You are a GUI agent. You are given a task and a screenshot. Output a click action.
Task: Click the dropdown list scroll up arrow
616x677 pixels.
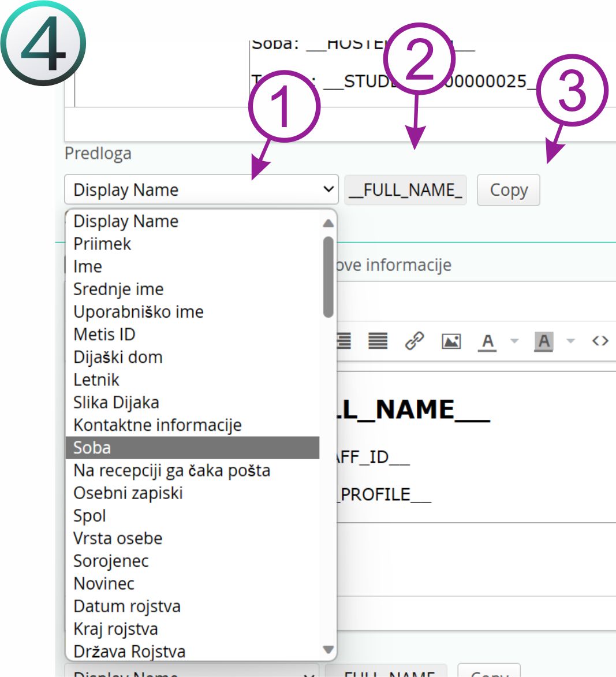pos(328,223)
